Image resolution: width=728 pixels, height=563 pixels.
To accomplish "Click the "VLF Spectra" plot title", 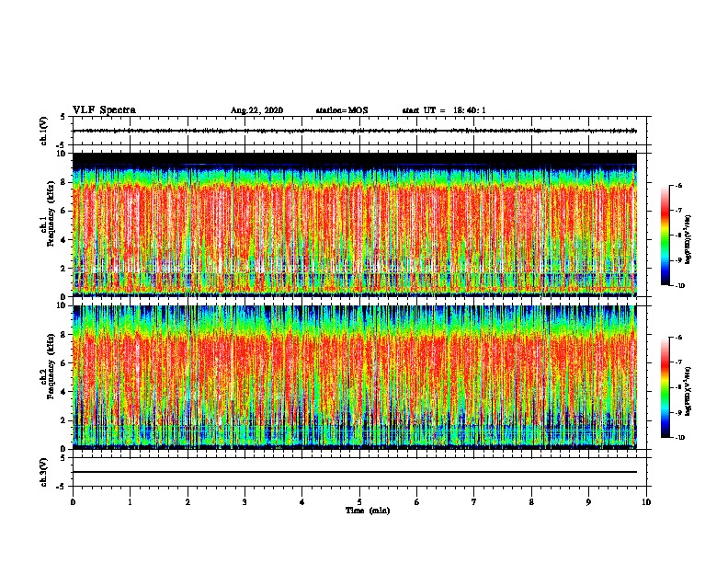I will pyautogui.click(x=104, y=110).
